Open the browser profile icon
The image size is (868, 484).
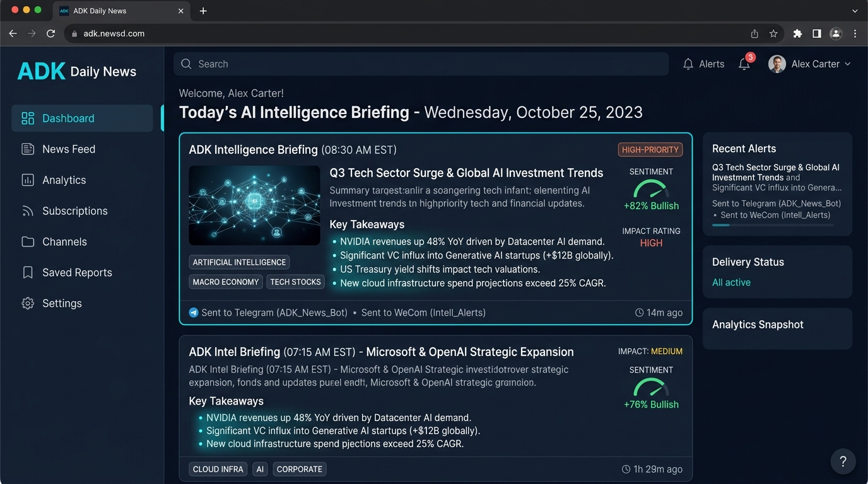click(836, 33)
